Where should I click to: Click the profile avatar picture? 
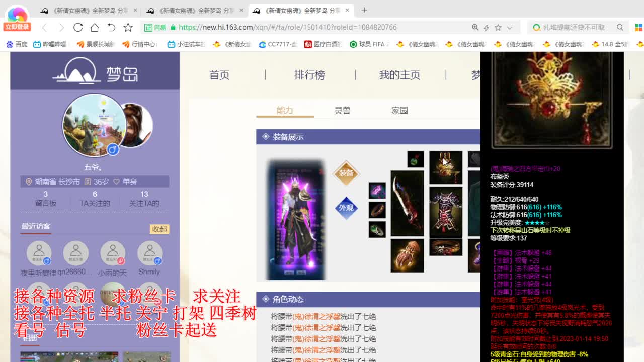tap(94, 125)
